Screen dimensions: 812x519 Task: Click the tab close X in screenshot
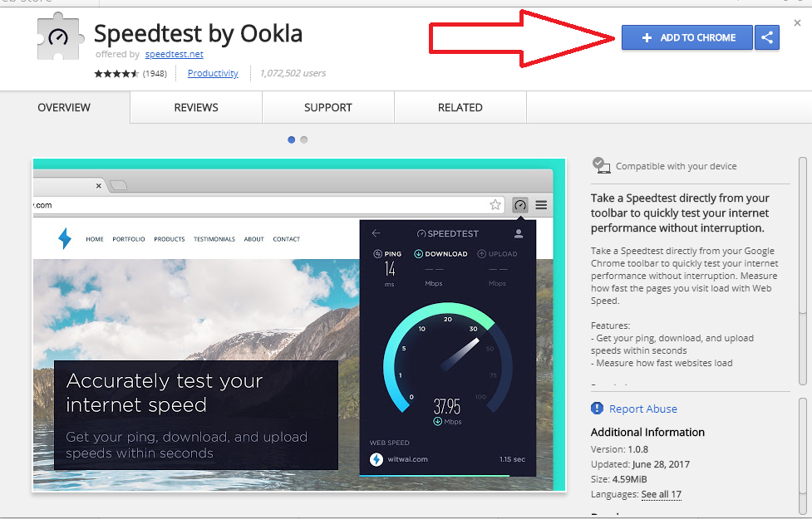click(98, 186)
